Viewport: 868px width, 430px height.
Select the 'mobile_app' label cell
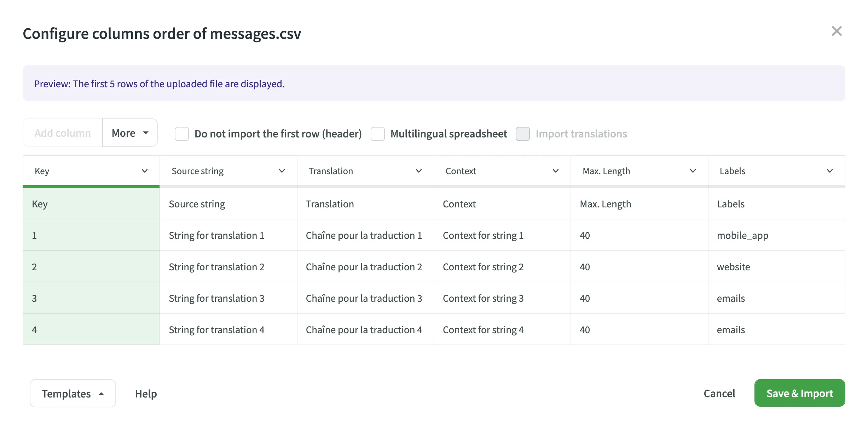(x=776, y=235)
